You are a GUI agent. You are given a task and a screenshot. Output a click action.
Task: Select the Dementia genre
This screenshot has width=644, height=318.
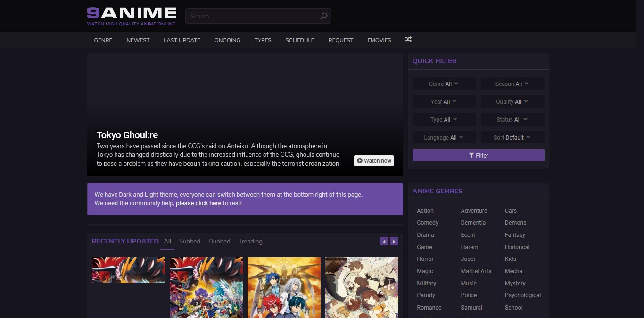click(x=473, y=223)
